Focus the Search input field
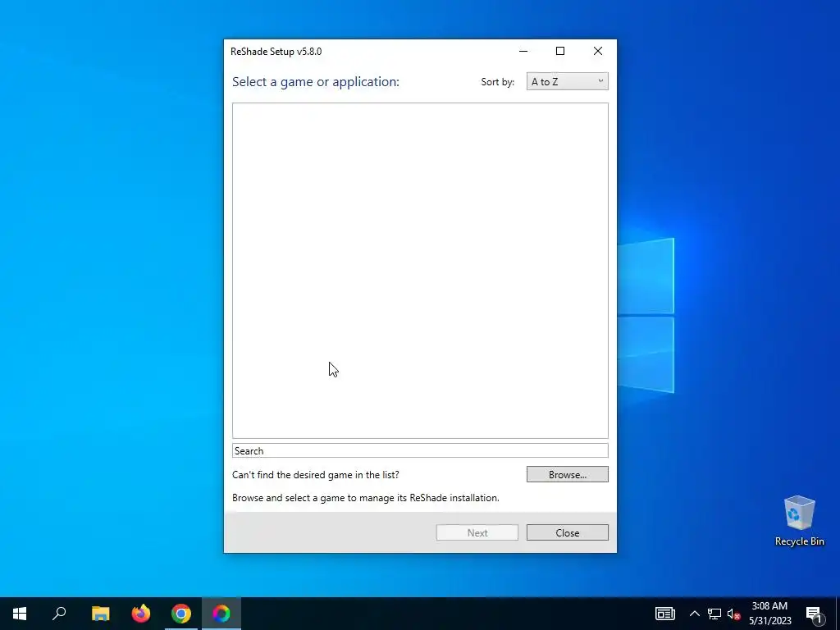 click(420, 450)
